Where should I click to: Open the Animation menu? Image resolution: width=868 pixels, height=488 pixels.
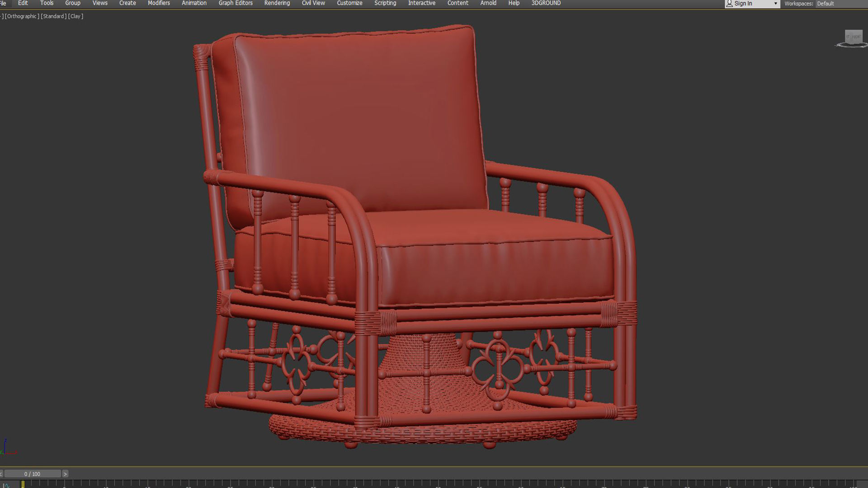(x=194, y=3)
